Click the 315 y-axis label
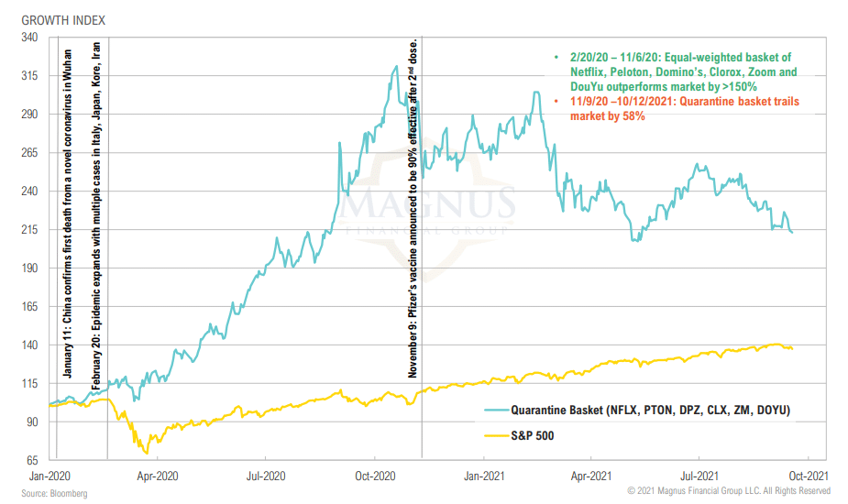Image resolution: width=848 pixels, height=504 pixels. click(29, 76)
